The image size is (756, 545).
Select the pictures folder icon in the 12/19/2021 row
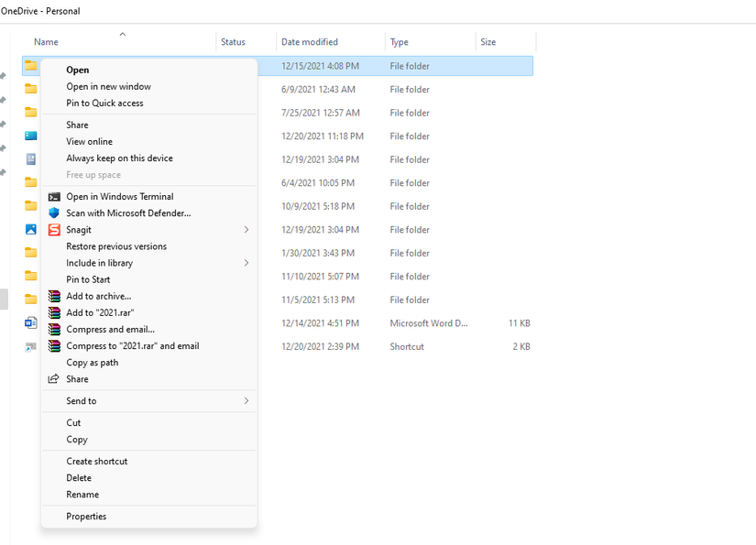31,229
